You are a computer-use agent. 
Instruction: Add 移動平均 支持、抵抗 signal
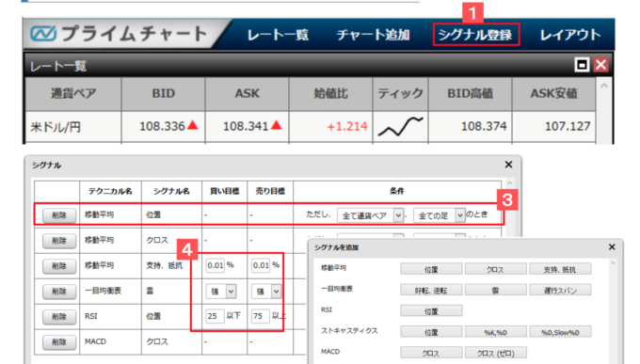[x=560, y=269]
